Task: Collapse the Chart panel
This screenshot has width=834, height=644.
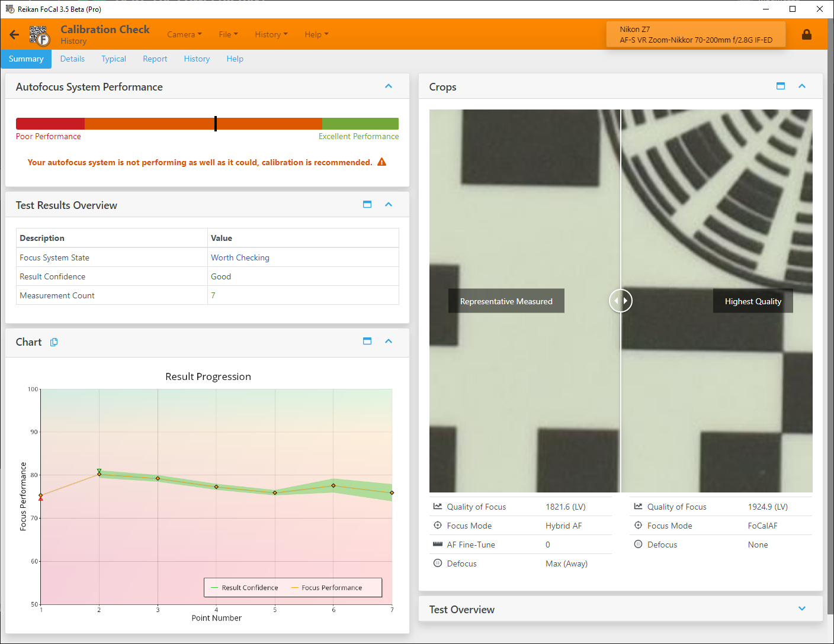Action: pos(389,341)
